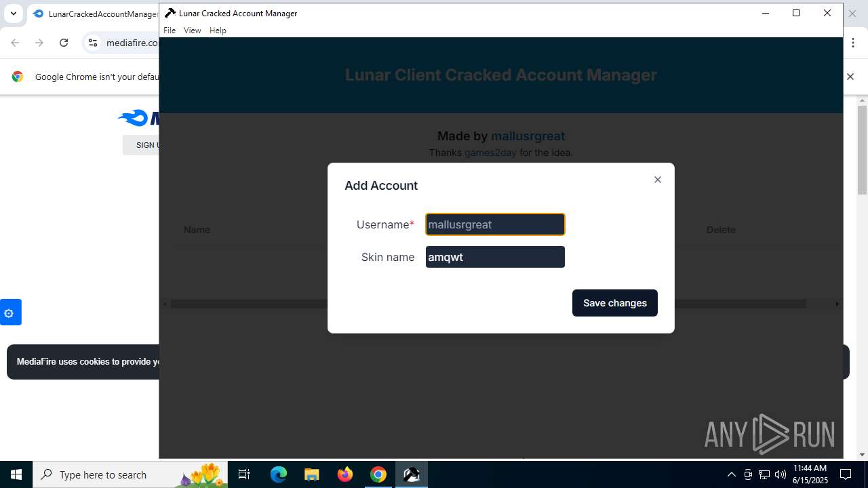
Task: Show hidden system tray icons
Action: (x=731, y=474)
